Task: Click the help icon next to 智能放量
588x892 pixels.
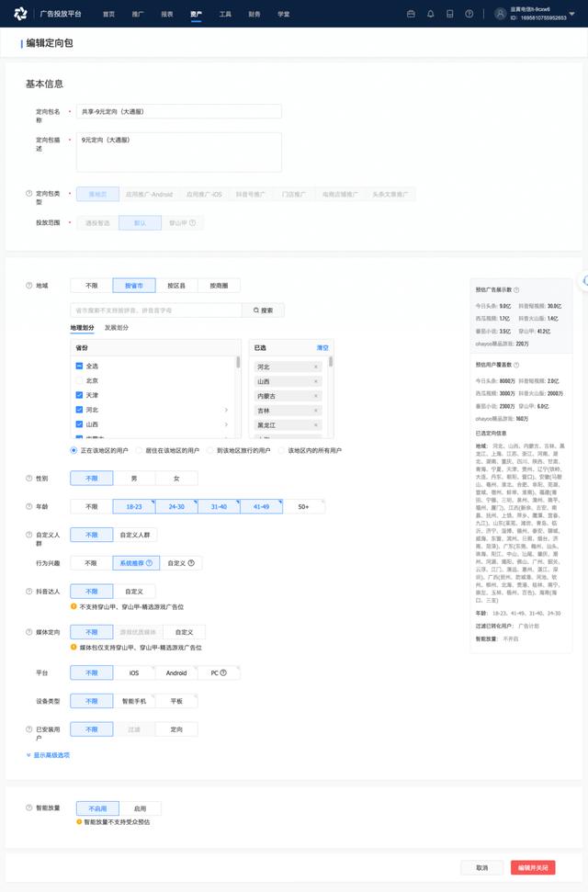Action: point(28,808)
